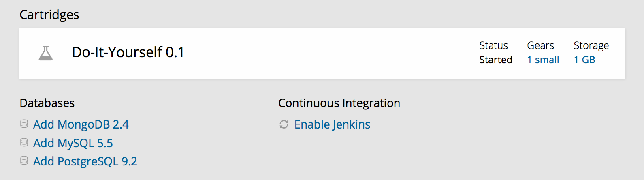Viewport: 644px width, 180px height.
Task: Click empty space in the cartridge card
Action: [x=324, y=53]
